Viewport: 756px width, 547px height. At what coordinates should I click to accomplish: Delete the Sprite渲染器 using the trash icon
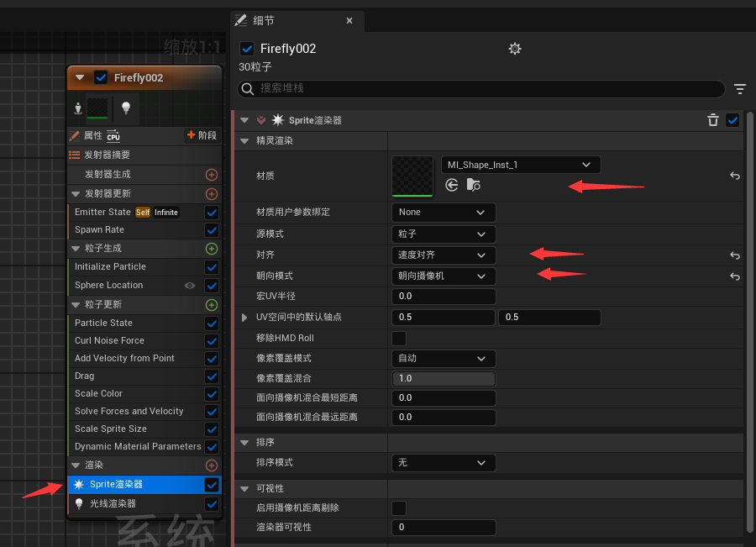point(712,119)
